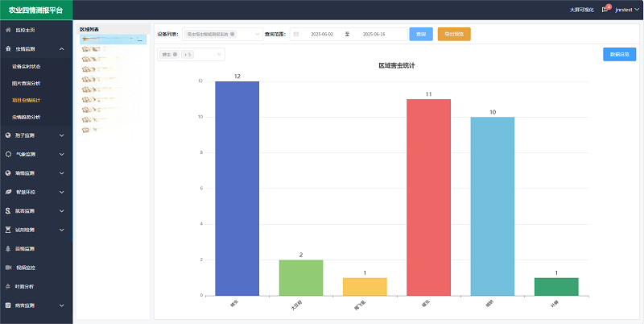Click the orange 导出报表 button
The height and width of the screenshot is (324, 644).
point(454,34)
